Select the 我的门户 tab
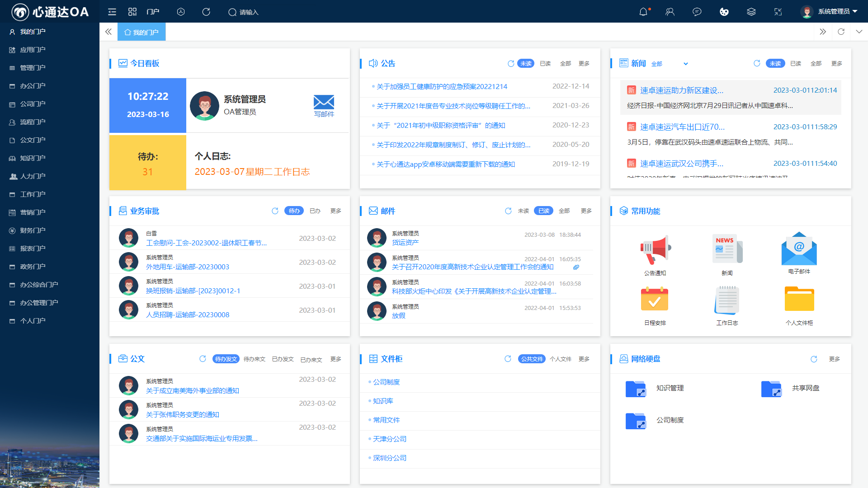868x488 pixels. point(142,32)
